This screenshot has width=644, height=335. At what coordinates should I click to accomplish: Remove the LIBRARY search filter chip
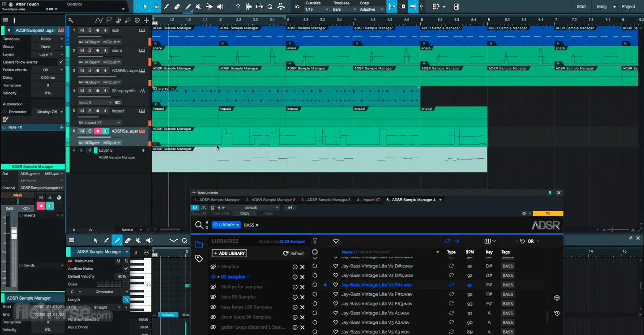[x=237, y=225]
